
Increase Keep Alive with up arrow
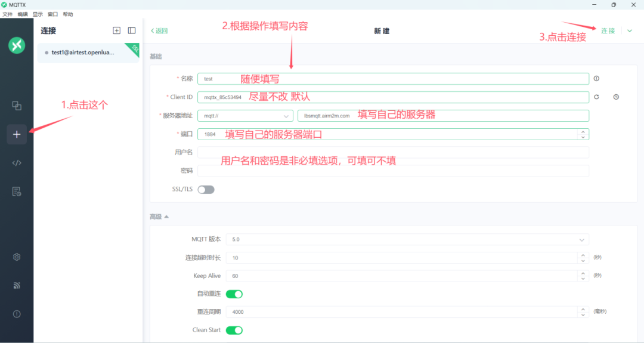(x=583, y=273)
